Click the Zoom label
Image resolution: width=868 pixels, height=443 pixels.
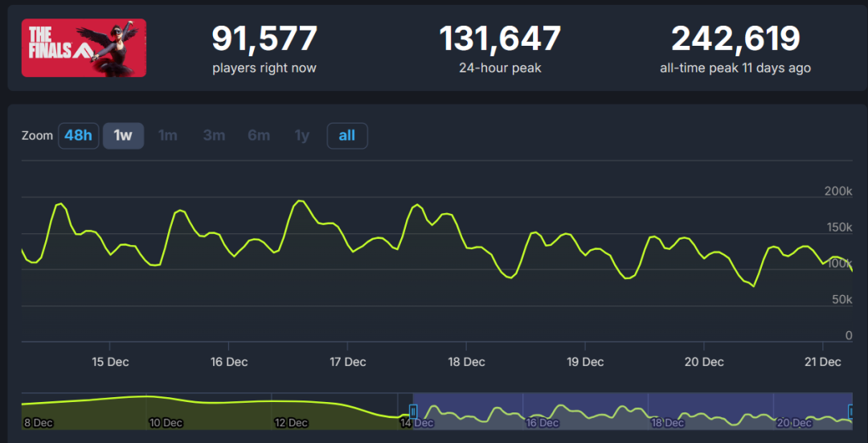pos(37,136)
